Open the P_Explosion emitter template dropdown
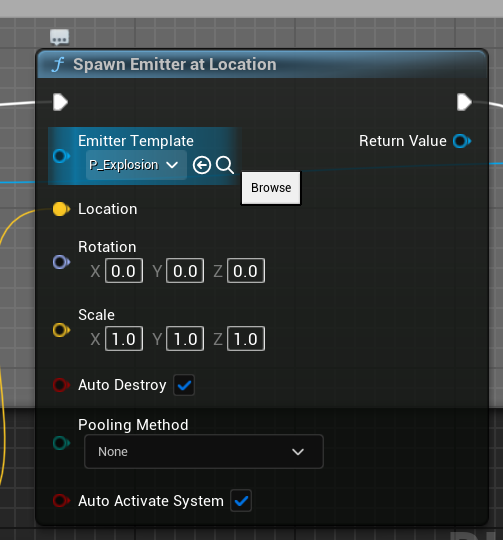The image size is (503, 540). [x=136, y=165]
